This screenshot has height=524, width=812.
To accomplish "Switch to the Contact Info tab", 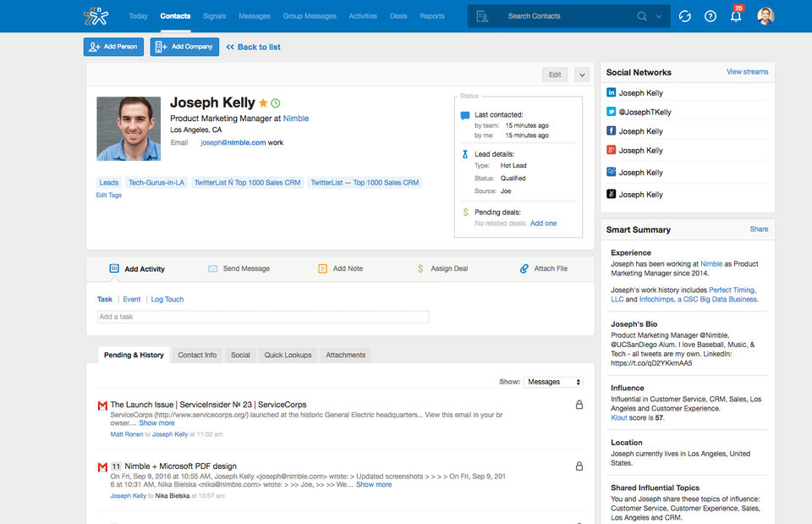I will (197, 355).
